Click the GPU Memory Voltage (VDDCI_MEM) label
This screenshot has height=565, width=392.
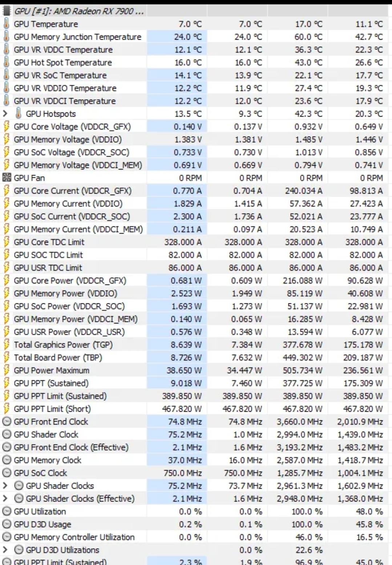pos(78,165)
